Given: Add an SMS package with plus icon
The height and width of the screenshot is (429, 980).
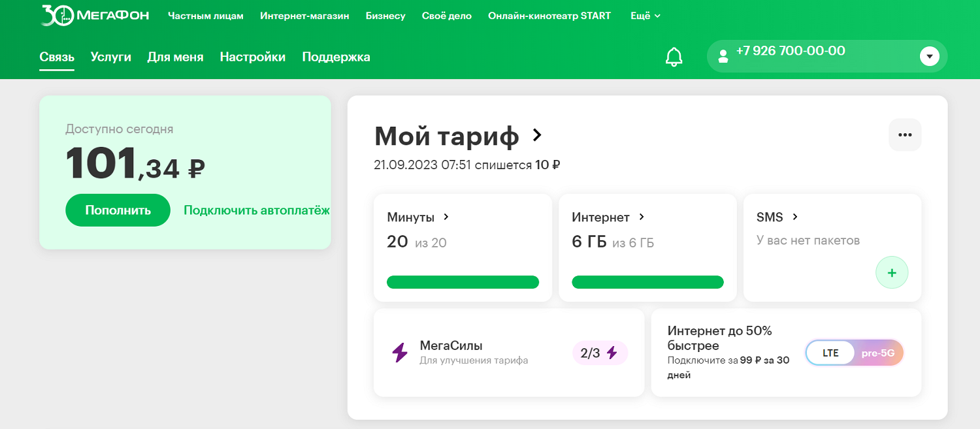Looking at the screenshot, I should [892, 272].
